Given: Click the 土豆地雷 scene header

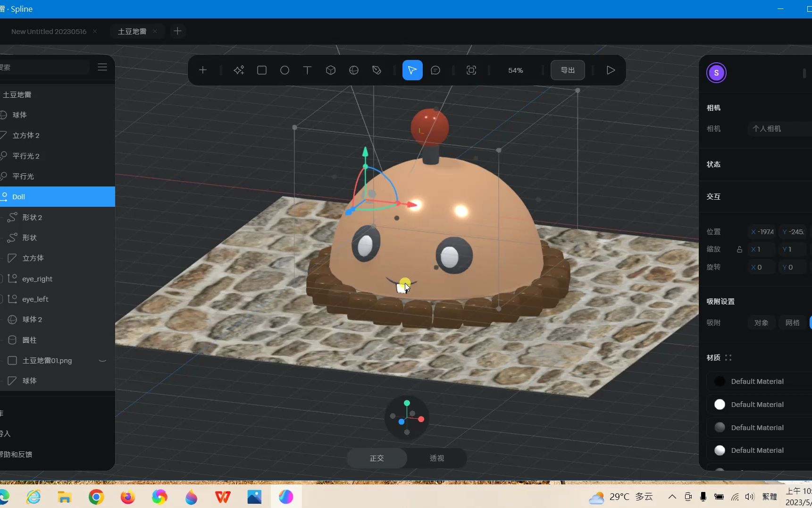Looking at the screenshot, I should [x=58, y=94].
